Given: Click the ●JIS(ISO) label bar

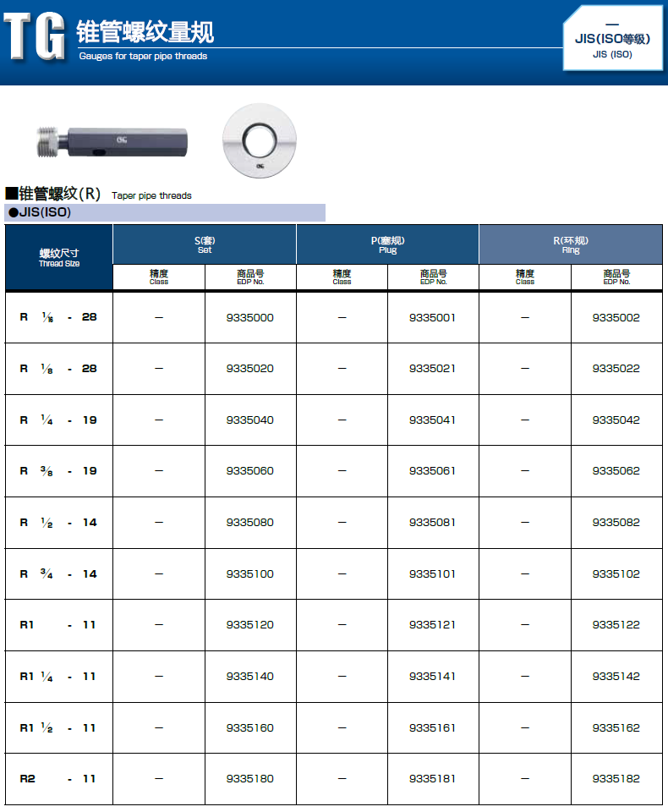Looking at the screenshot, I should tap(165, 212).
